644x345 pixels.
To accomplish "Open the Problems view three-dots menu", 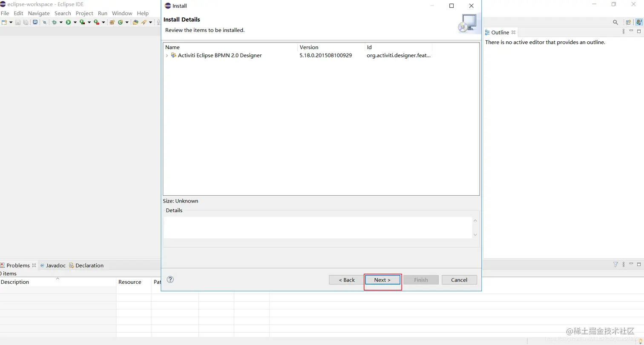I will pyautogui.click(x=624, y=264).
